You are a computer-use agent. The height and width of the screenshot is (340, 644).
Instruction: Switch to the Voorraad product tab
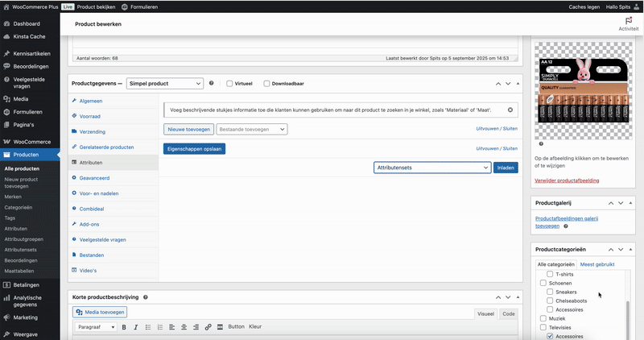pyautogui.click(x=92, y=116)
